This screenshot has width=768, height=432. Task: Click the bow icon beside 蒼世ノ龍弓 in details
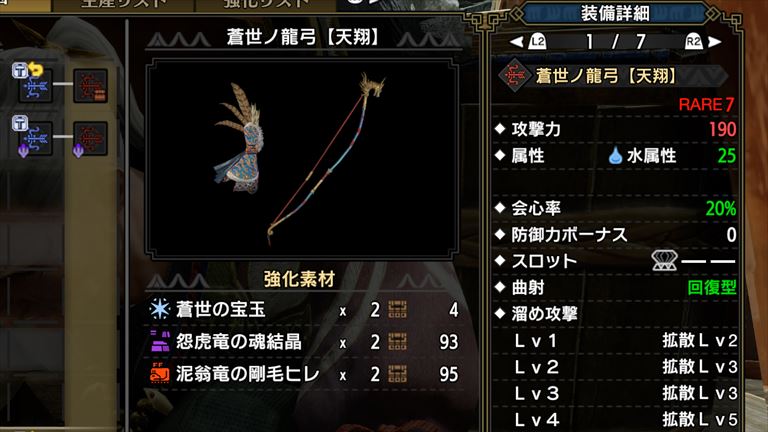point(514,76)
